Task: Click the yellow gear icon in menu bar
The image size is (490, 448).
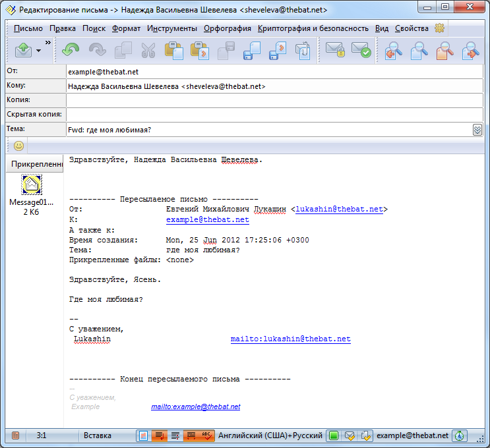Action: tap(439, 28)
